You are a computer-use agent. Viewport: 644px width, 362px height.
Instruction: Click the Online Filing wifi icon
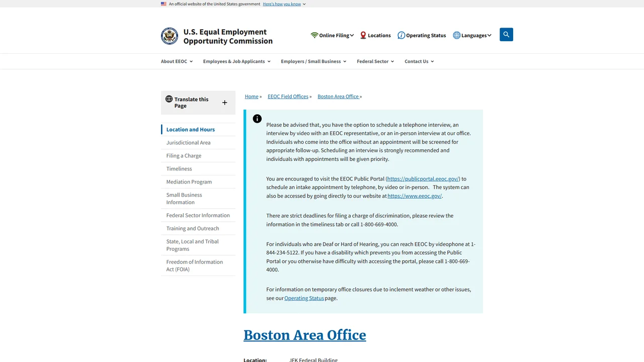click(x=314, y=35)
